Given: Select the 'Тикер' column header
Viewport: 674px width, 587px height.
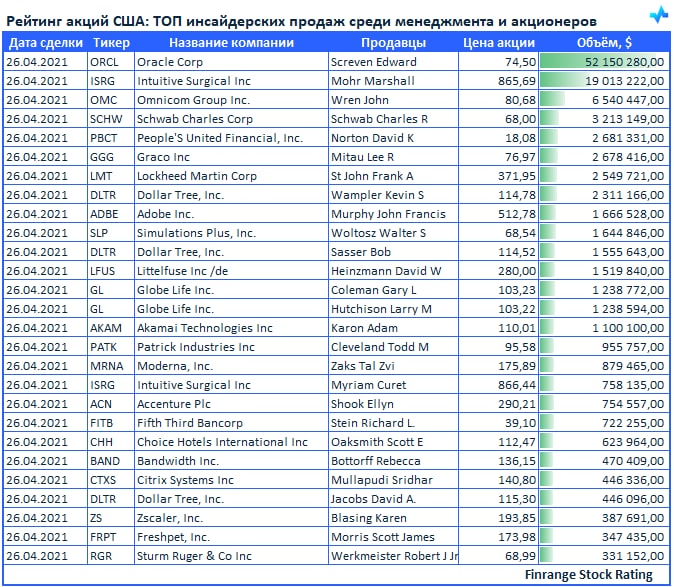Looking at the screenshot, I should [x=111, y=43].
